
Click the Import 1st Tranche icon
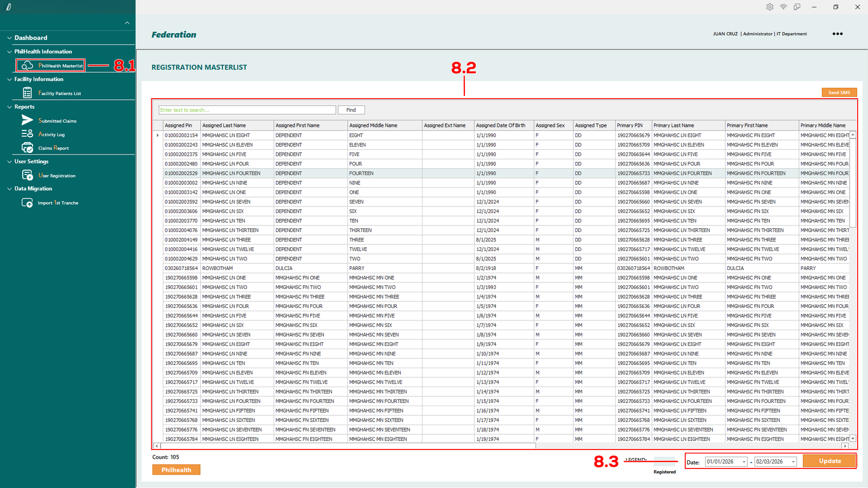27,203
